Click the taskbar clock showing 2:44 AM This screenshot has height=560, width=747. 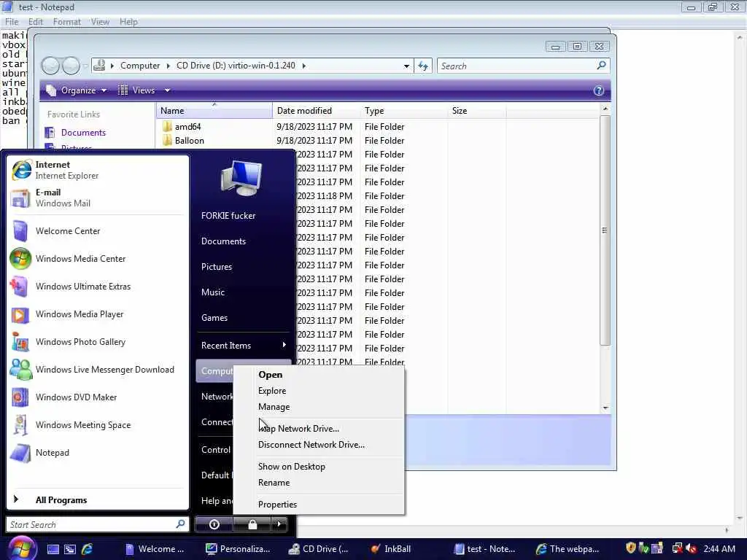(x=719, y=548)
